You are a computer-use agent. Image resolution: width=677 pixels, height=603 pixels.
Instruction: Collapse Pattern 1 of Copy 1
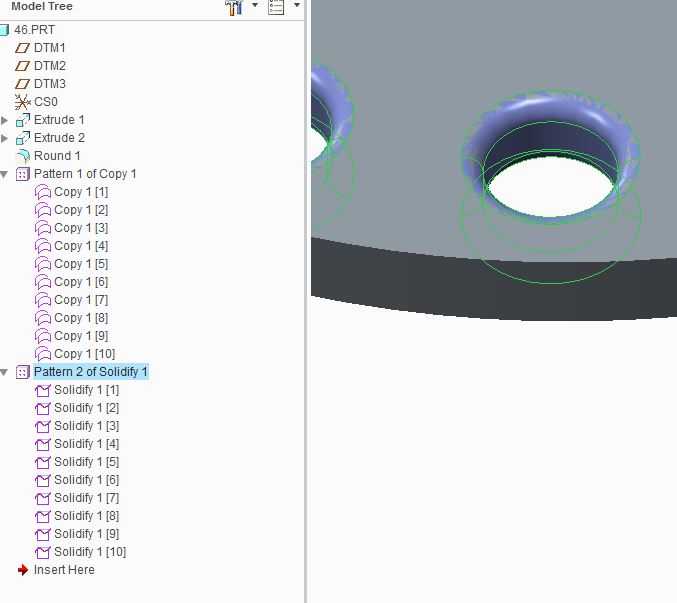[4, 174]
